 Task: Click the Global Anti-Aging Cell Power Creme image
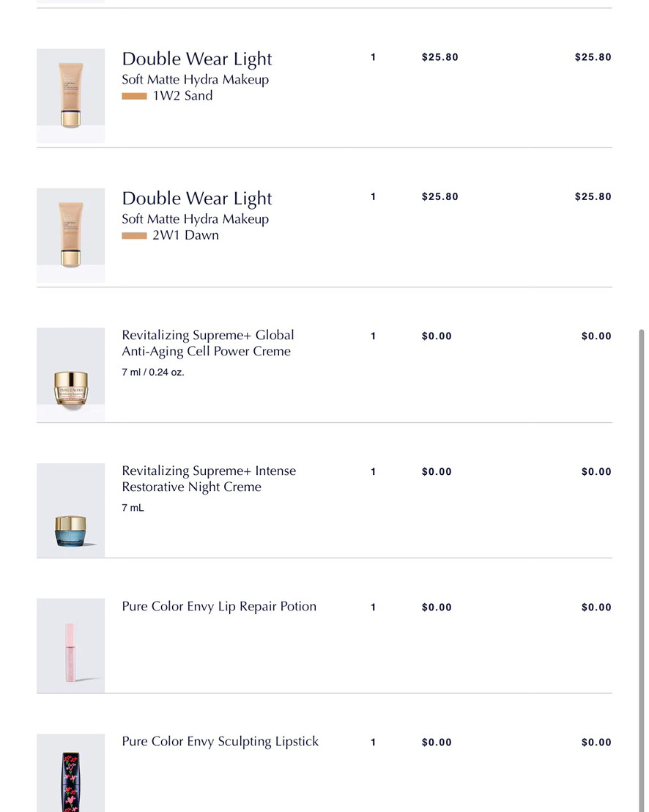[x=70, y=374]
